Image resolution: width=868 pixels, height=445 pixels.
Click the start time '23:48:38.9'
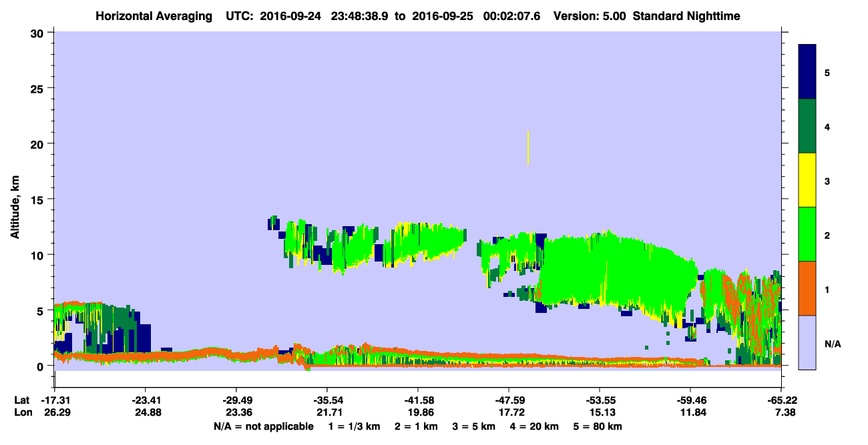click(360, 16)
